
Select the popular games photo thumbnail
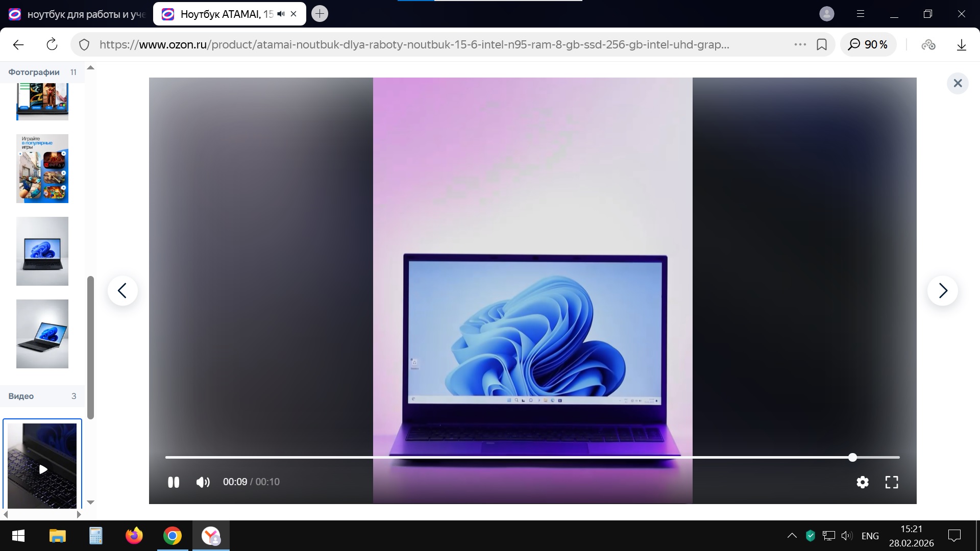tap(42, 168)
